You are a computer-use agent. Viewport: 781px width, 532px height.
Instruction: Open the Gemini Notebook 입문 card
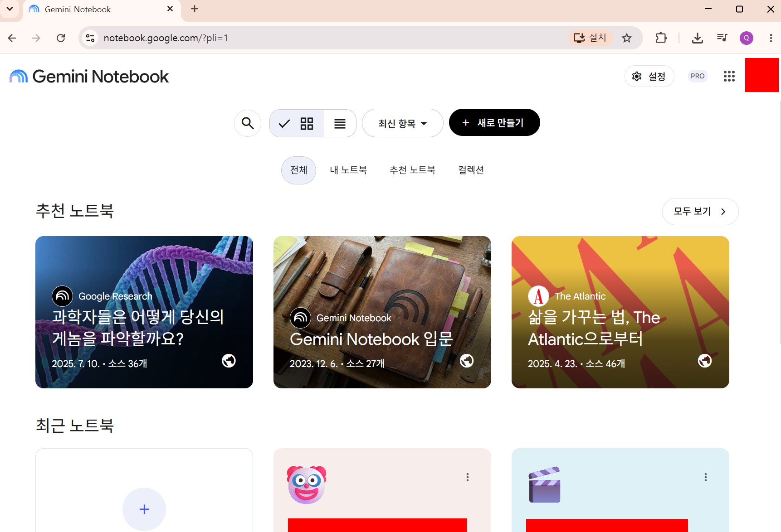(382, 312)
